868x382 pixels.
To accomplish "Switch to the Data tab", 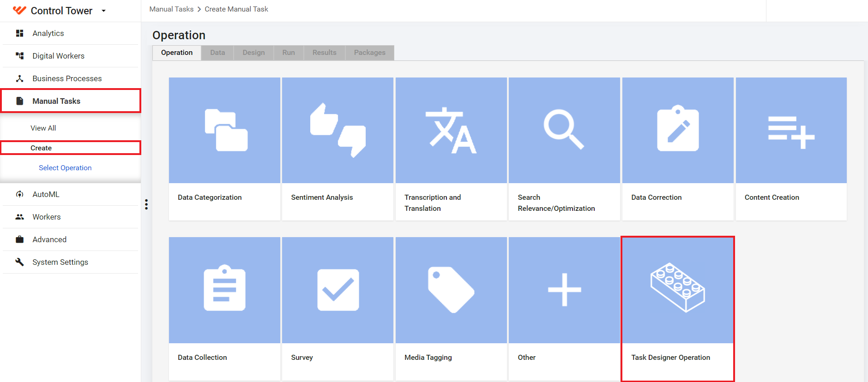I will point(217,53).
